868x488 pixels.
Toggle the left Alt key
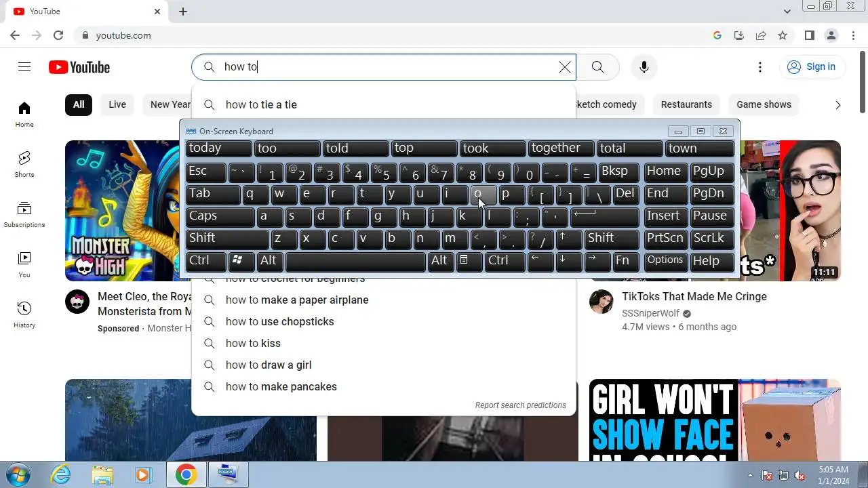point(269,261)
